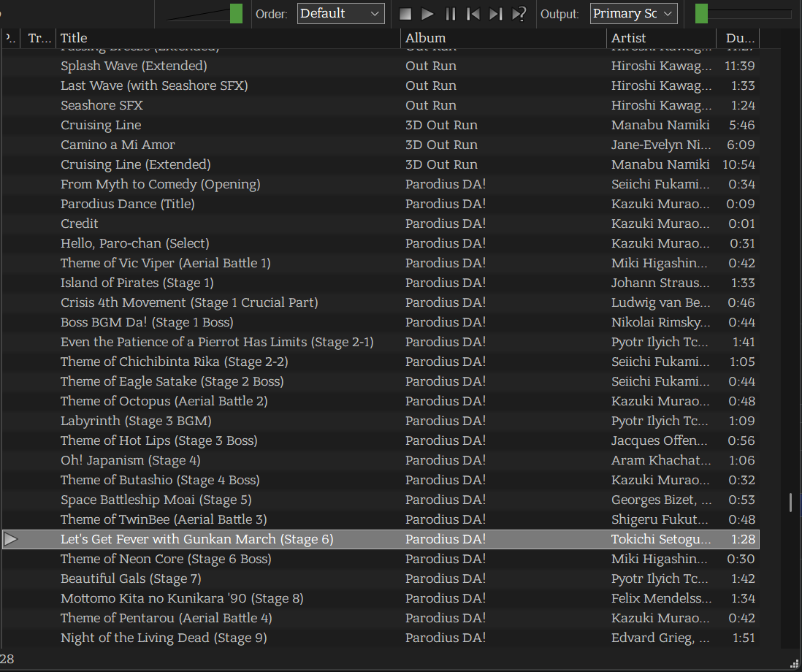Sort by the Album column header
This screenshot has height=672, width=802.
(x=503, y=38)
